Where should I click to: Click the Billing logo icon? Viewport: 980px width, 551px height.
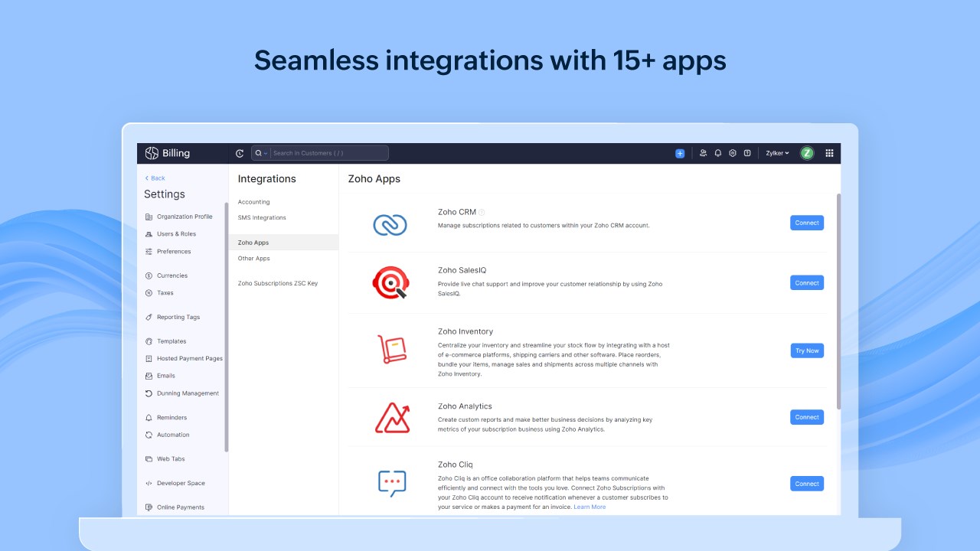[152, 153]
